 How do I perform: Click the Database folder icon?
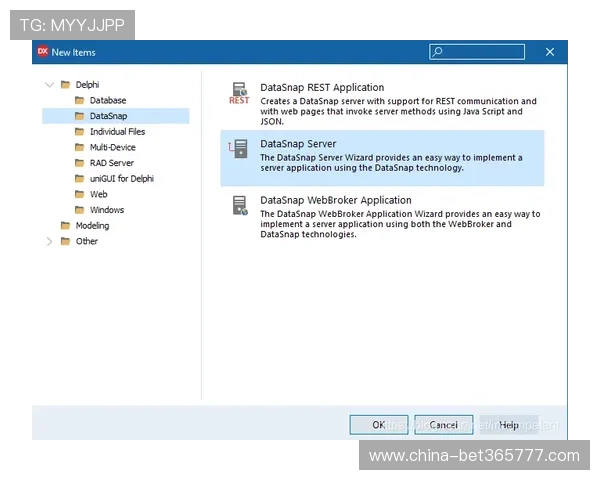coord(80,101)
